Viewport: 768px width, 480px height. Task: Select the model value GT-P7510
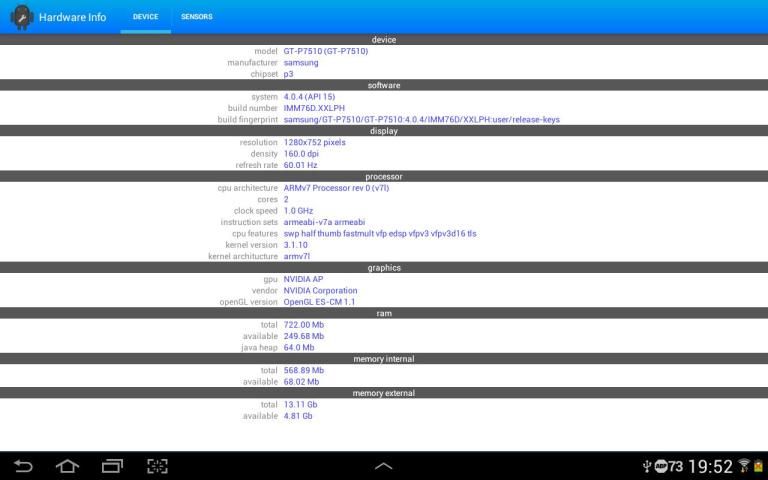325,51
